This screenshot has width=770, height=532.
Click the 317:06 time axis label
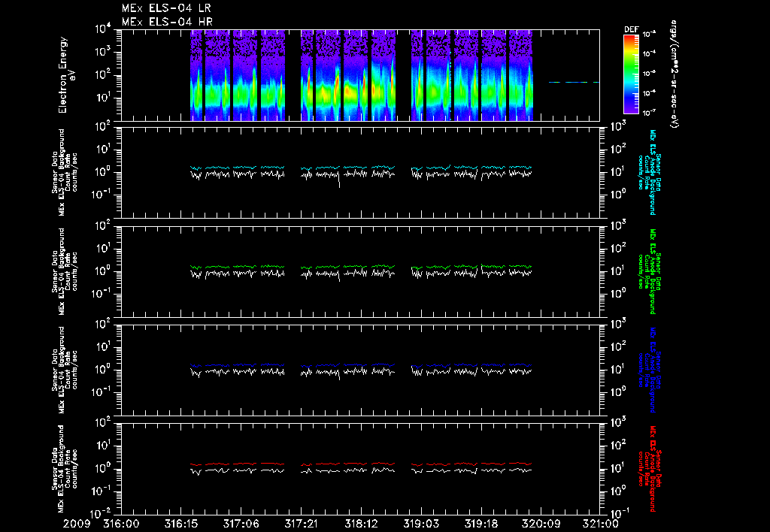pos(241,524)
